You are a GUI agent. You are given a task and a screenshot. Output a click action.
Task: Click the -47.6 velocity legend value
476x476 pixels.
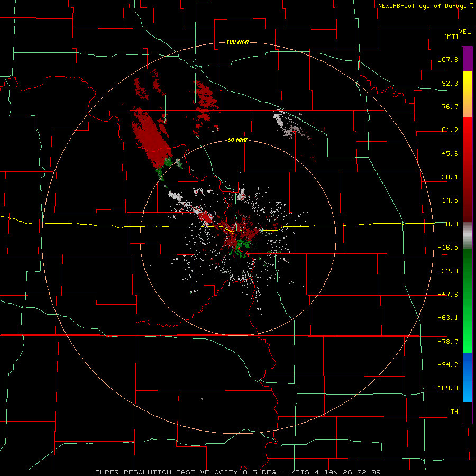[x=448, y=295]
